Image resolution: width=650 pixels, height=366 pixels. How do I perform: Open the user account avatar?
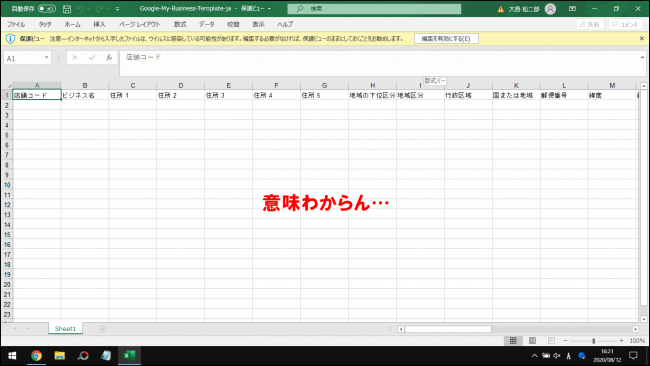550,9
